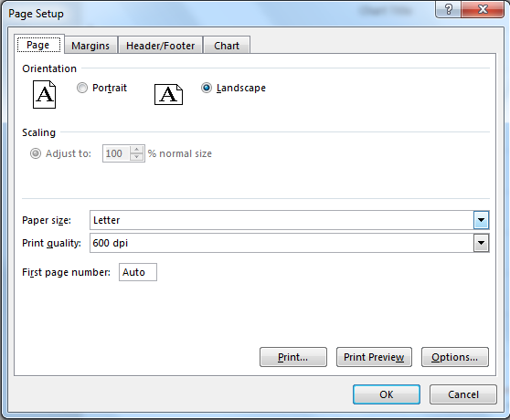Open printer Options... button
Image resolution: width=510 pixels, height=420 pixels.
click(x=455, y=357)
